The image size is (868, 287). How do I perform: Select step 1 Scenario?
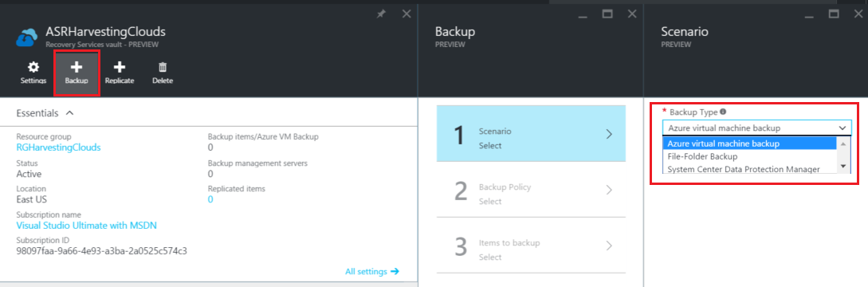coord(532,133)
